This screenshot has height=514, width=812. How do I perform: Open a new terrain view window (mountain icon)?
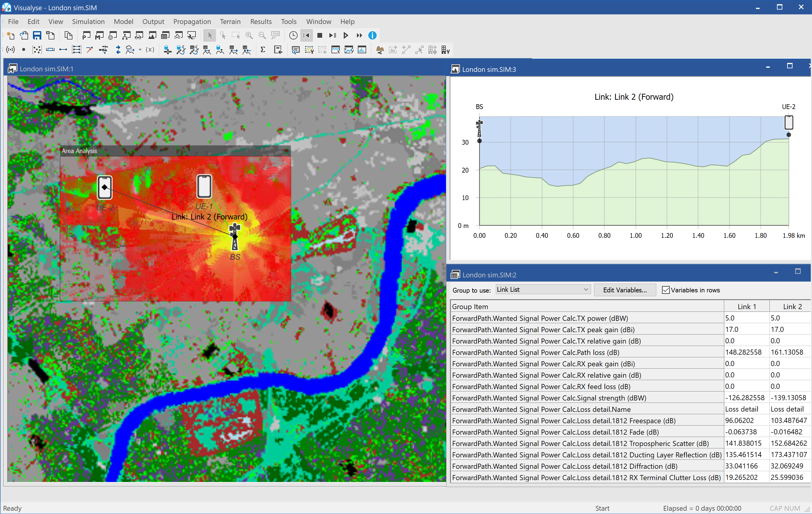152,35
